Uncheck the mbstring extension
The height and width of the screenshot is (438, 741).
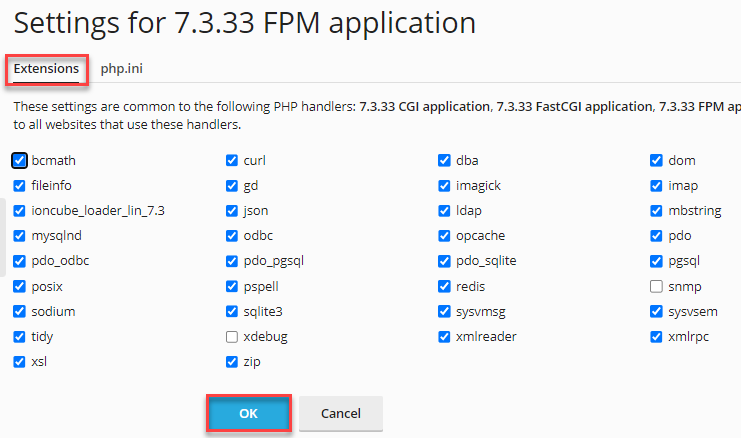pos(656,211)
